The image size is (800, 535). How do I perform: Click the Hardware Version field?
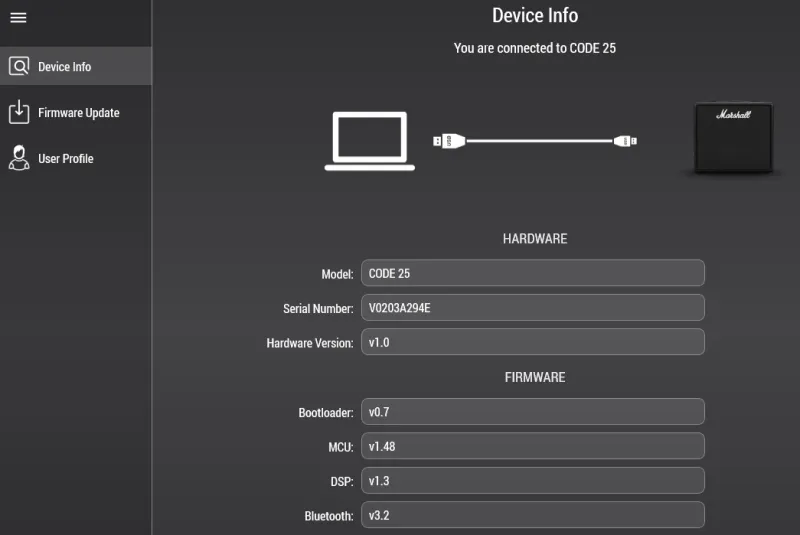click(532, 342)
